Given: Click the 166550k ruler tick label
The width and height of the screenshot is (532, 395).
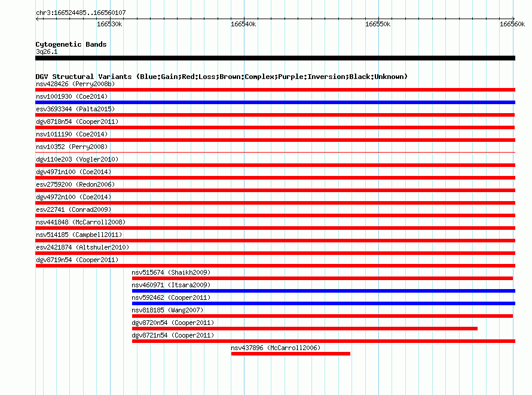Looking at the screenshot, I should point(378,24).
